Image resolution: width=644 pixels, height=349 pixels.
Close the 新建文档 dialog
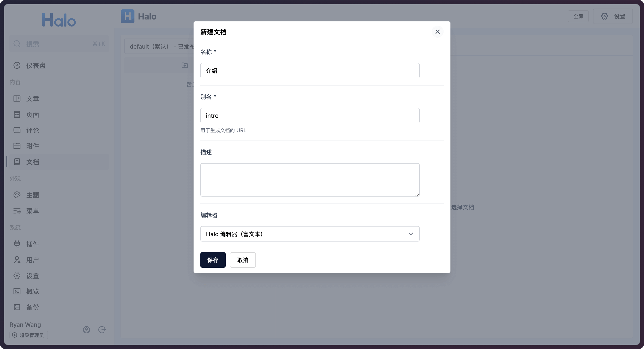[437, 32]
